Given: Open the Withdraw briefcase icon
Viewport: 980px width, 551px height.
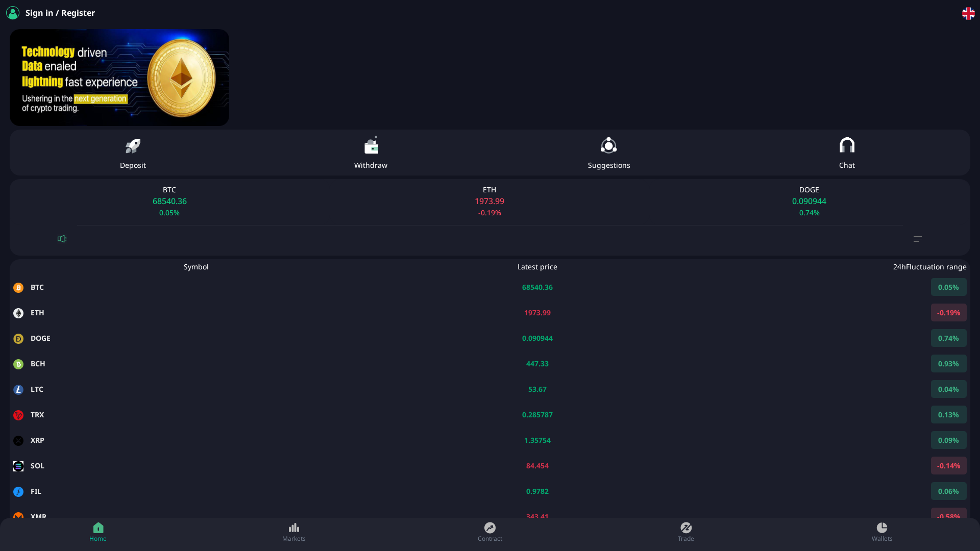Looking at the screenshot, I should (x=371, y=146).
